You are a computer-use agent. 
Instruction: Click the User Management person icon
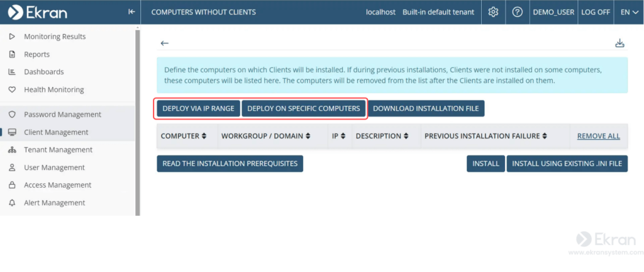(x=12, y=167)
